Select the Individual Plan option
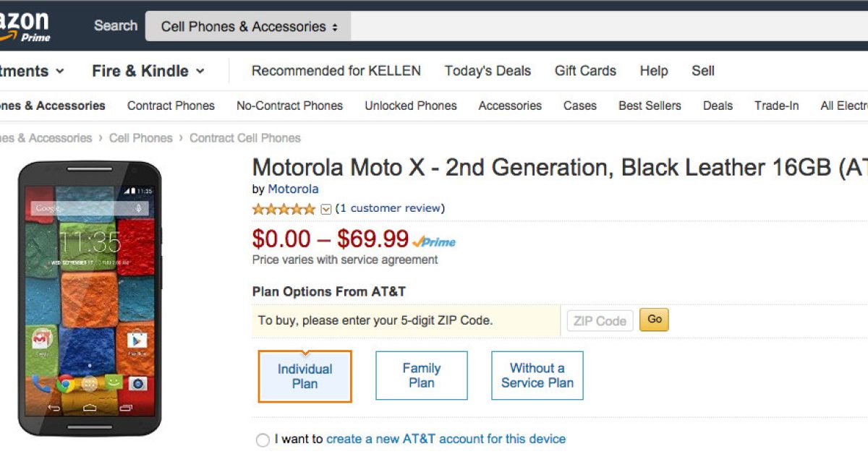 [305, 376]
